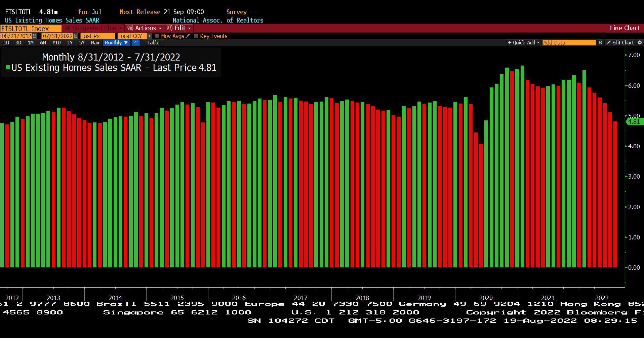
Task: Click the ETSLTOTL Index security field
Action: [31, 29]
